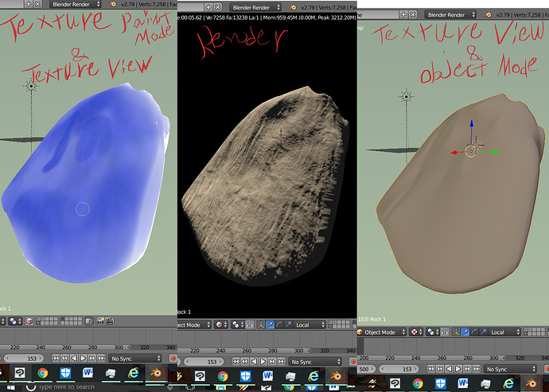Open the viewport shading selector beside Object Mode
This screenshot has height=392, width=549.
pyautogui.click(x=416, y=332)
